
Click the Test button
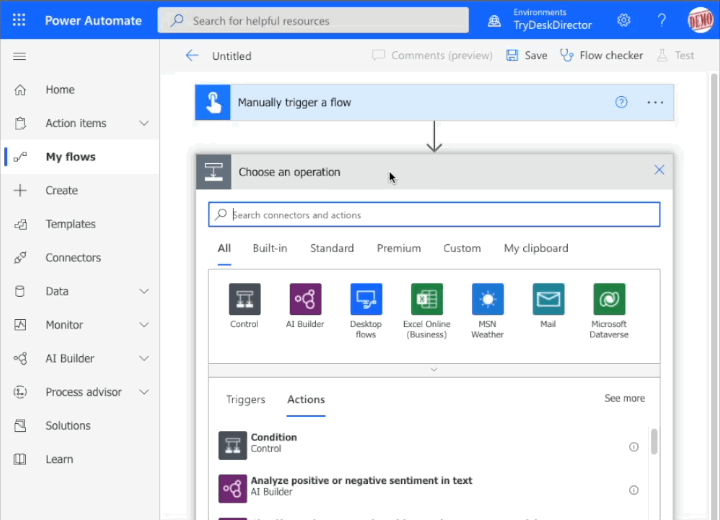click(675, 56)
